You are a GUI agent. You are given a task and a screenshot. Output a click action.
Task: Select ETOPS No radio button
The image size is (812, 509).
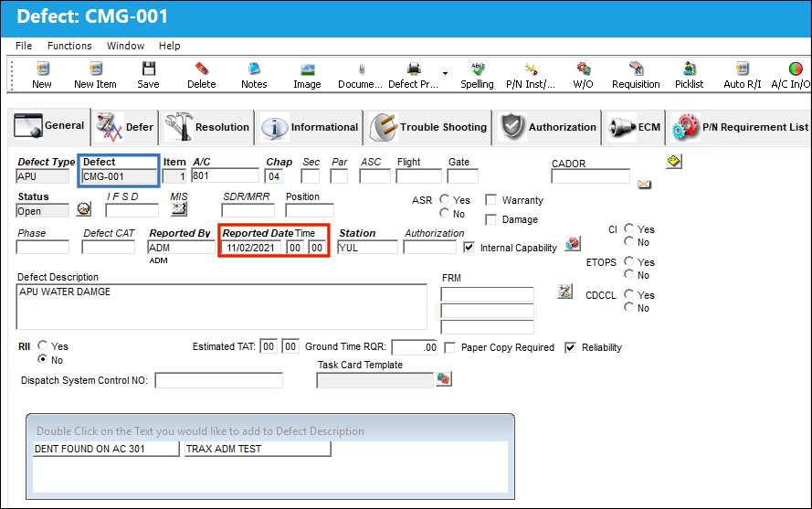(x=628, y=274)
